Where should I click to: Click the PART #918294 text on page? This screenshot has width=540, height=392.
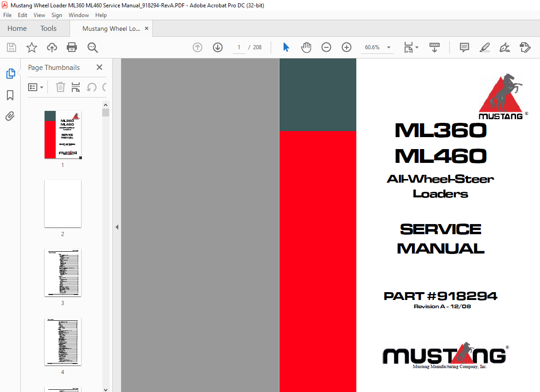tap(441, 296)
